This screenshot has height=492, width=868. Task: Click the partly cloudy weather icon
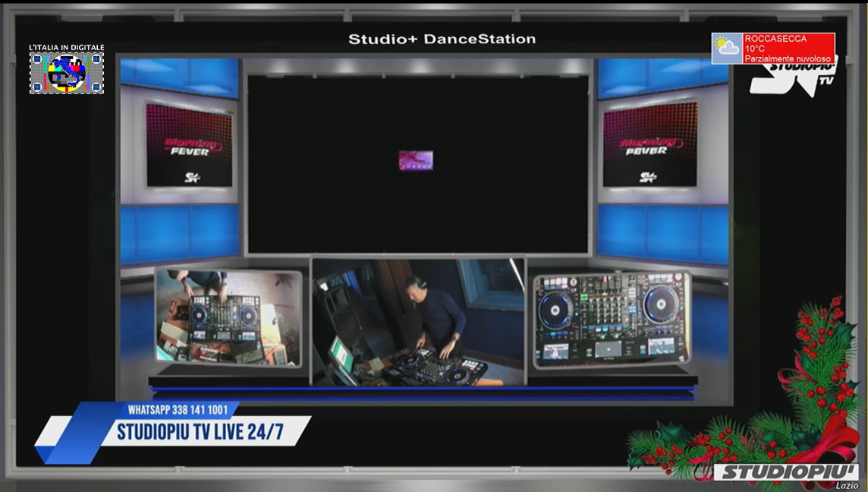tap(727, 48)
